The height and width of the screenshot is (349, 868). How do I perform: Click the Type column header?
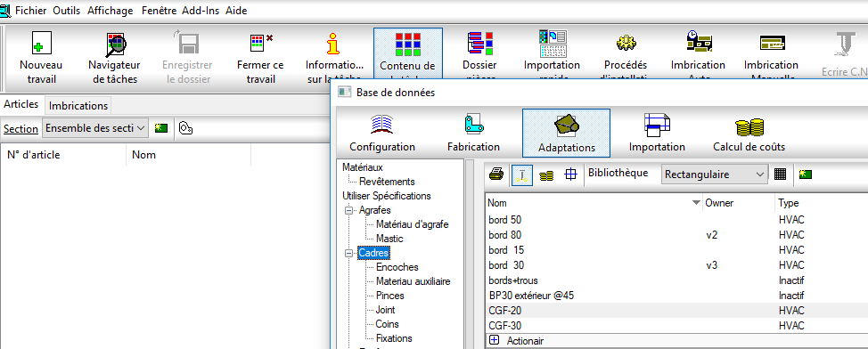coord(821,203)
